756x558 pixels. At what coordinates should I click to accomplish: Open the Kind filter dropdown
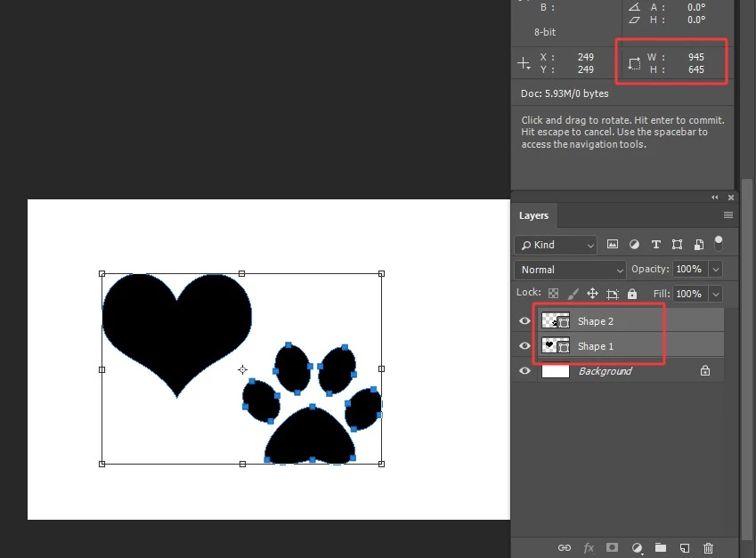[556, 245]
